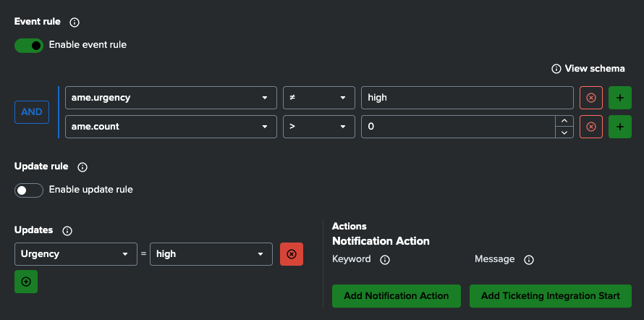The width and height of the screenshot is (644, 320).
Task: Open the greater-than operator dropdown
Action: (318, 127)
